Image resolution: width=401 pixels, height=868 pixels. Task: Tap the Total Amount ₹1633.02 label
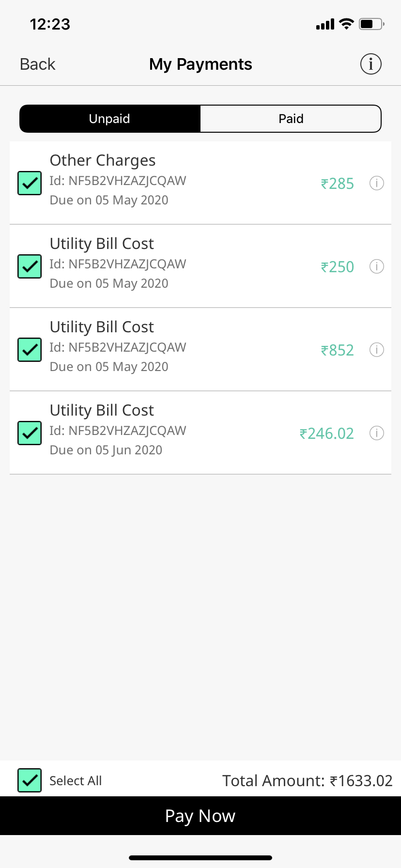coord(307,780)
